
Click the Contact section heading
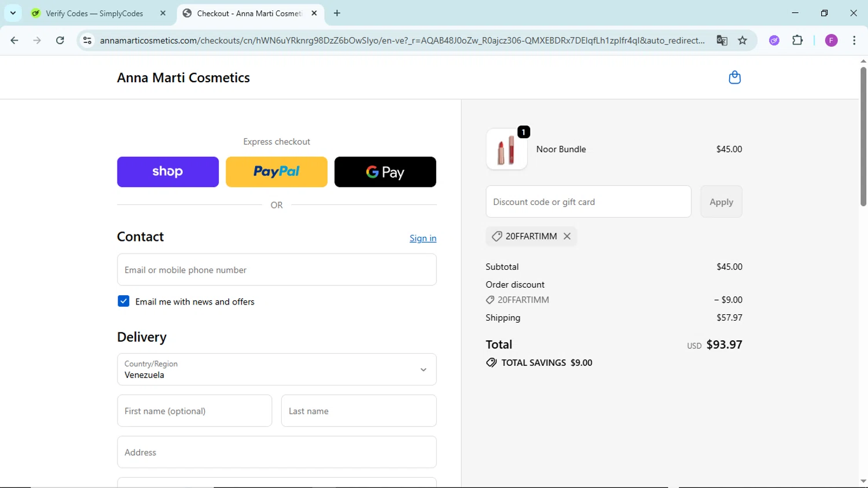(141, 237)
